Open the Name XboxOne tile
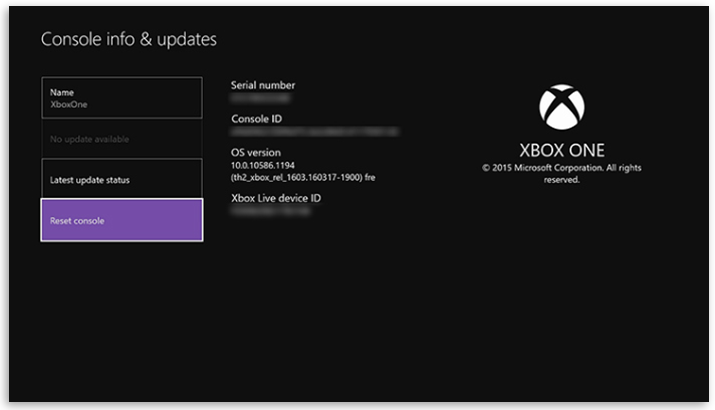Screen dimensions: 715x410 tap(122, 98)
